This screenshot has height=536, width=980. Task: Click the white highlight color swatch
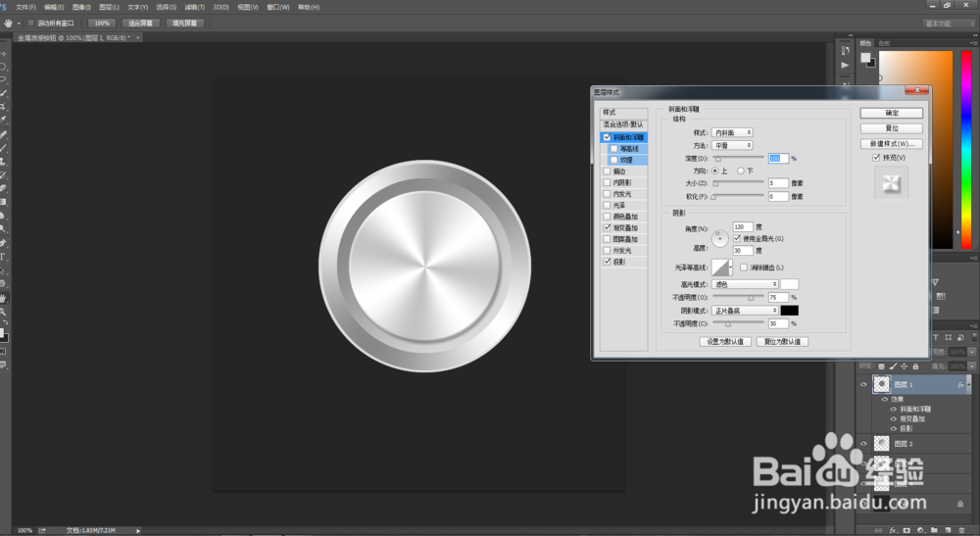coord(789,284)
